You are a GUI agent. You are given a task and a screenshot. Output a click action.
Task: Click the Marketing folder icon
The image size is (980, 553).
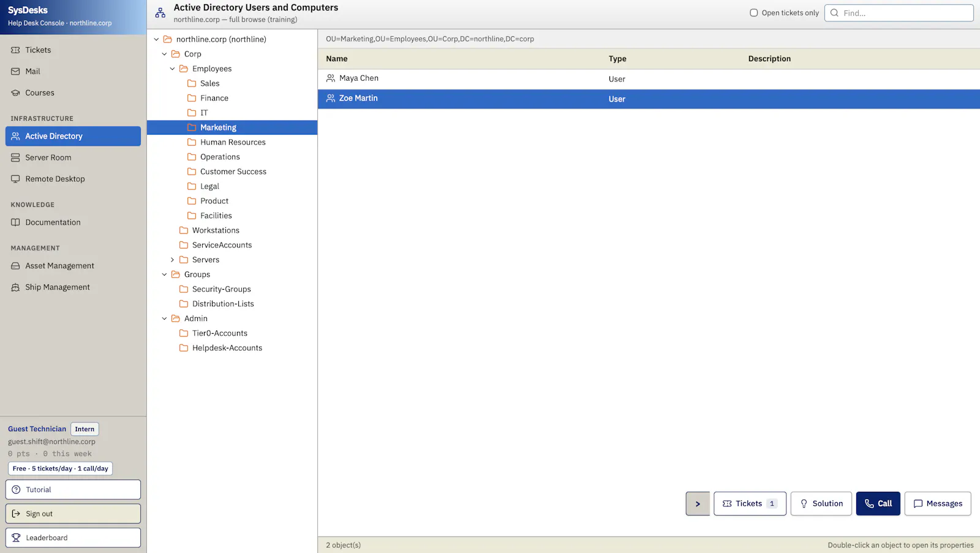pos(192,127)
